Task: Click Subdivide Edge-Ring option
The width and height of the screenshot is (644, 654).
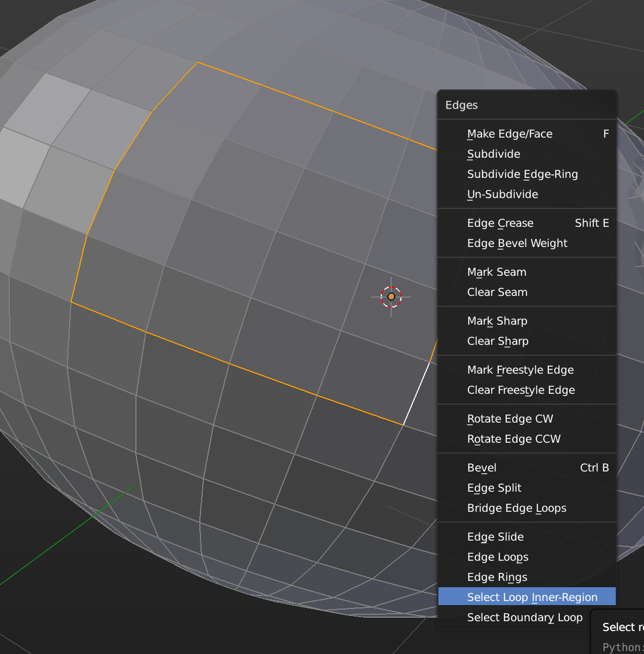Action: (x=526, y=174)
